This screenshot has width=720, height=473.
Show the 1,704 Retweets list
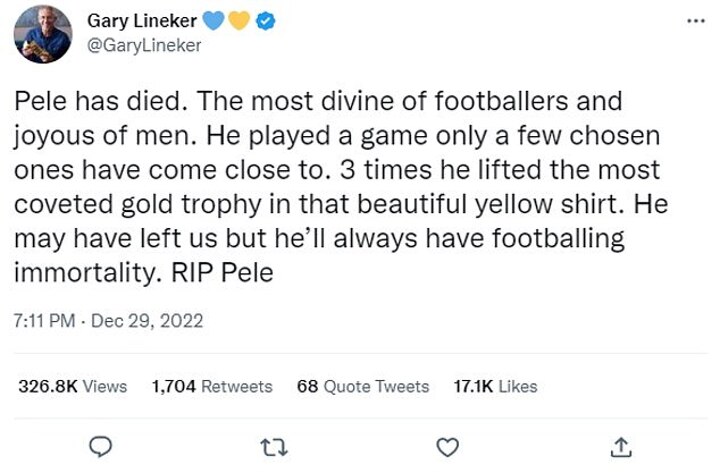211,386
